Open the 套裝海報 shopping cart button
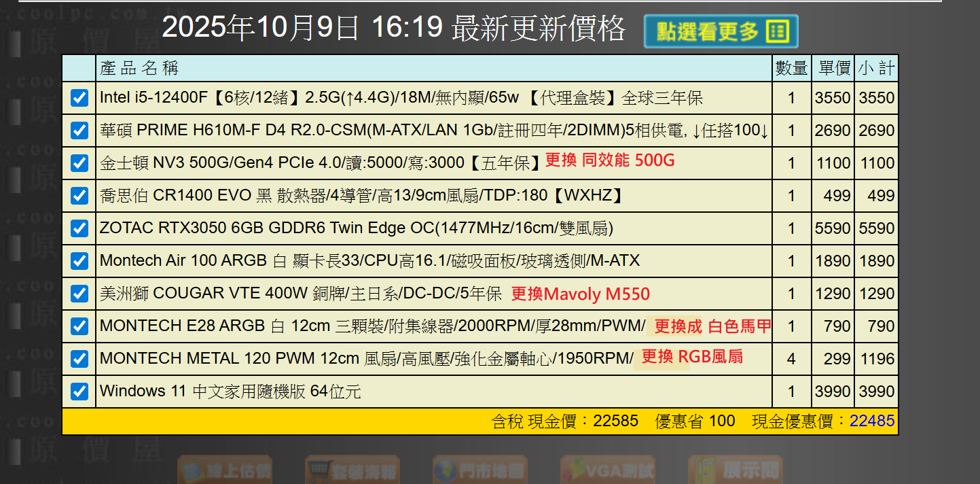The width and height of the screenshot is (980, 484). (x=352, y=470)
